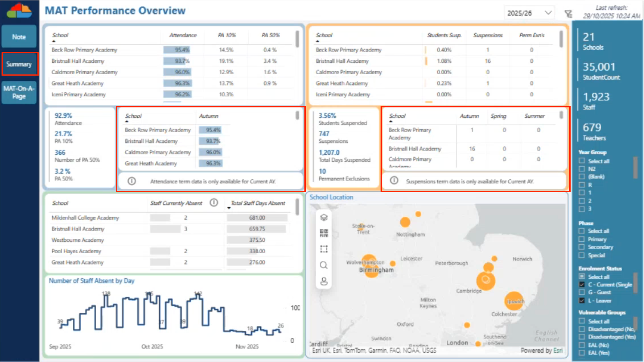The image size is (644, 362).
Task: Click the filter icon beside the year selector
Action: (568, 14)
